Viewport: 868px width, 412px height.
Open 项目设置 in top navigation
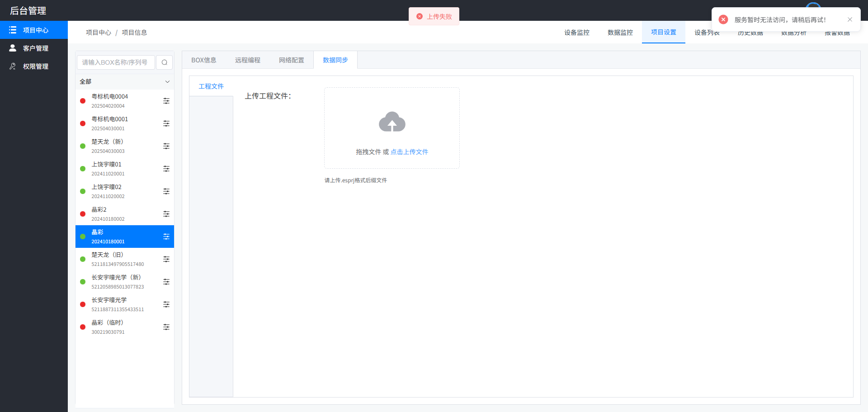[664, 32]
